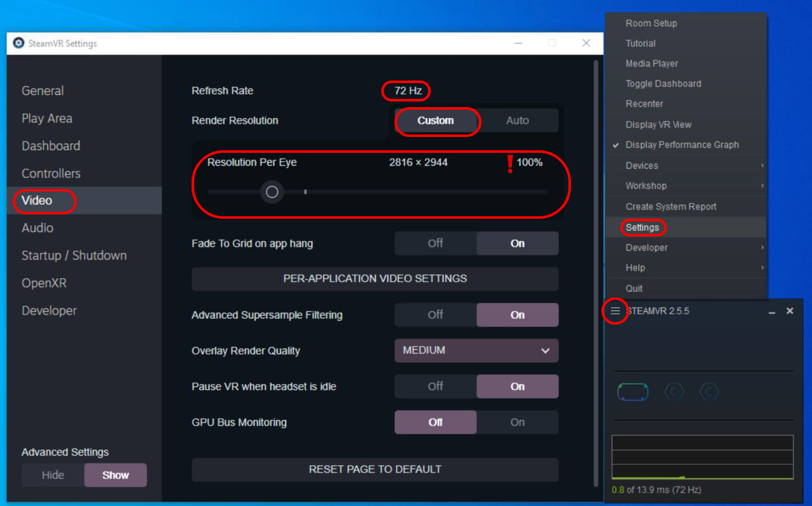The height and width of the screenshot is (506, 812).
Task: Click the red resolution warning exclamation icon
Action: [509, 164]
